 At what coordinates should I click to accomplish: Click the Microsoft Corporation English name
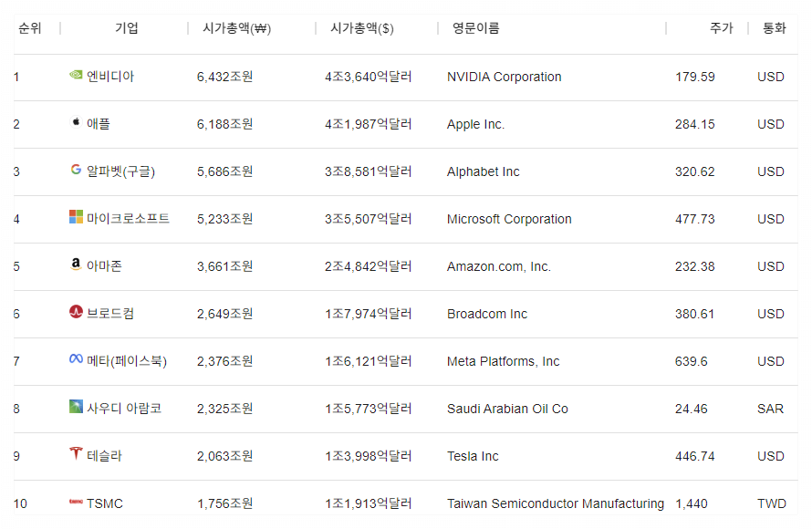click(509, 220)
